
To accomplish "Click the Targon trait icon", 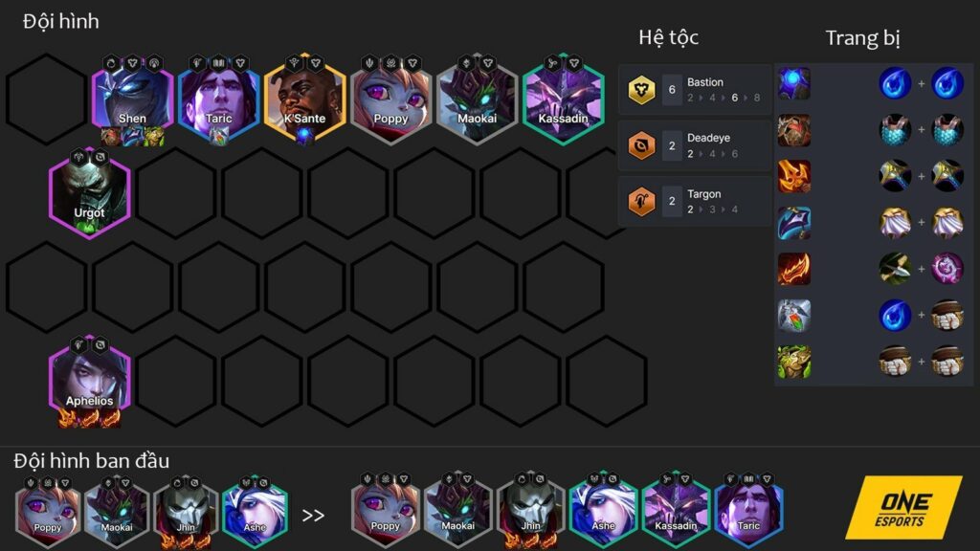I will pyautogui.click(x=641, y=201).
